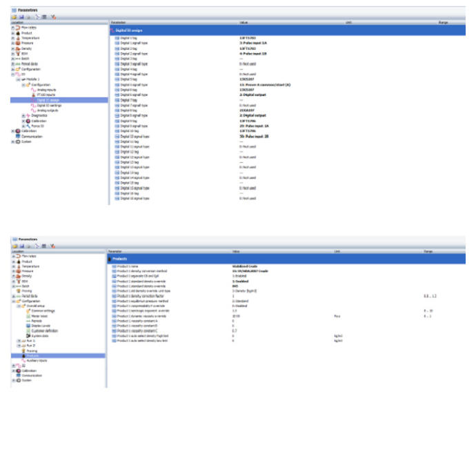Click Print icon in Products window toolbar
The height and width of the screenshot is (461, 476).
(28, 246)
